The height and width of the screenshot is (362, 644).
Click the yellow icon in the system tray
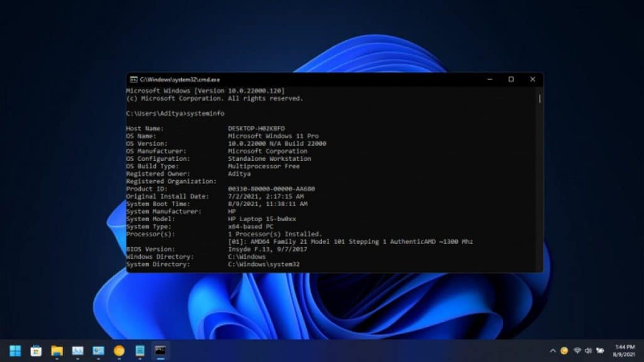[564, 351]
